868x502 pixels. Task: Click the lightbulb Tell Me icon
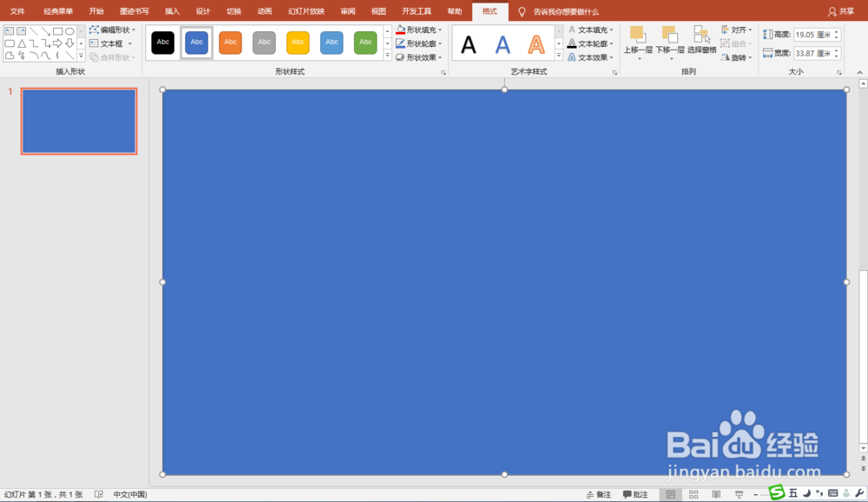pos(522,11)
